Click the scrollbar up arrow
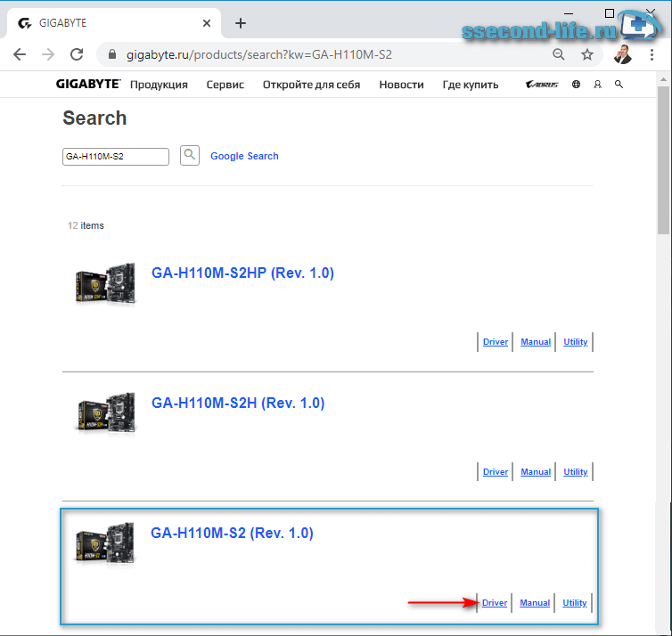 click(663, 79)
